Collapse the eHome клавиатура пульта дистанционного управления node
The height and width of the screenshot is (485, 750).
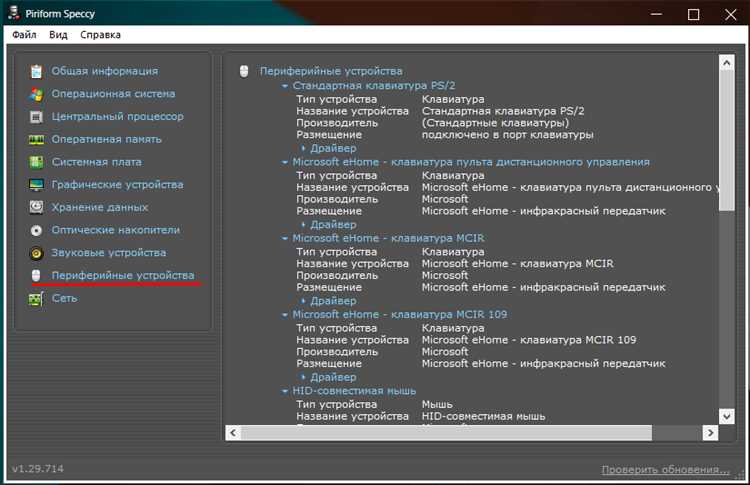click(x=285, y=163)
